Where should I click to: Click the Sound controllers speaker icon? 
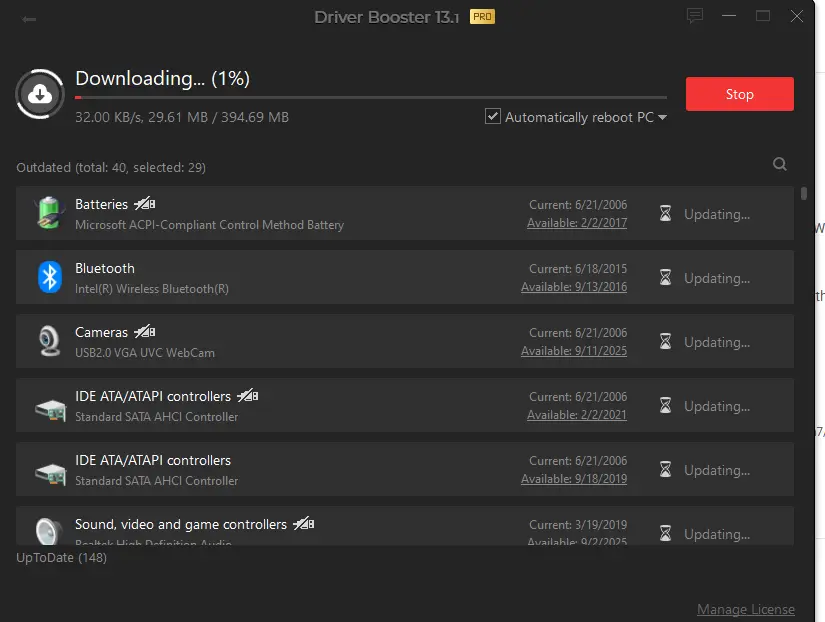pos(48,531)
